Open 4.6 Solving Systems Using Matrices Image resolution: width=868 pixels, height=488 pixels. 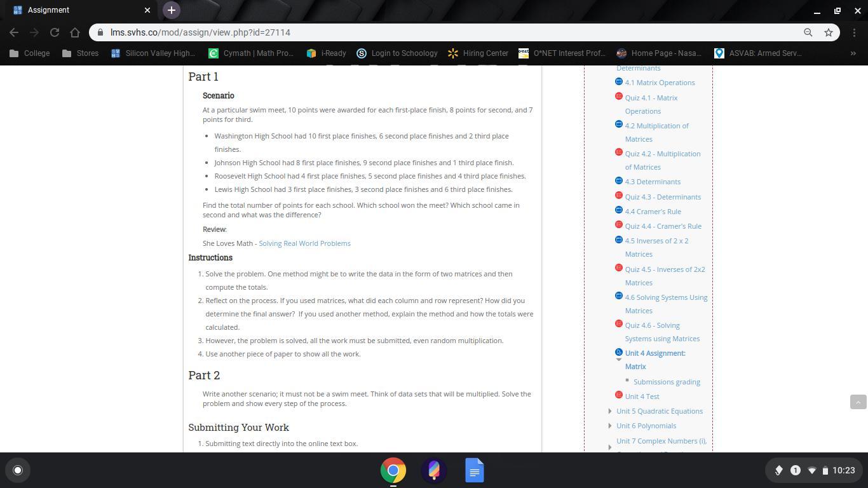[666, 304]
